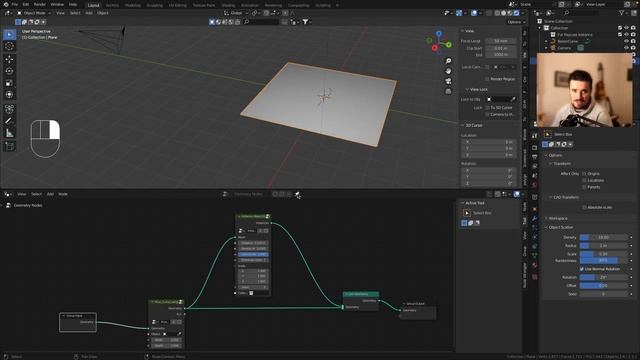Switch orthographic/perspective grid icon in viewport
Screen dimensions: 640x360
(448, 91)
